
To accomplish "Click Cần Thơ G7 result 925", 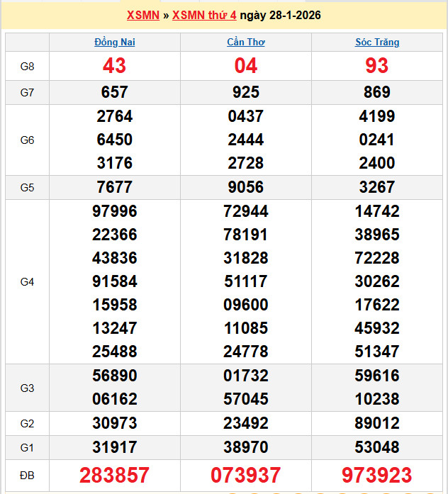I will click(x=245, y=92).
